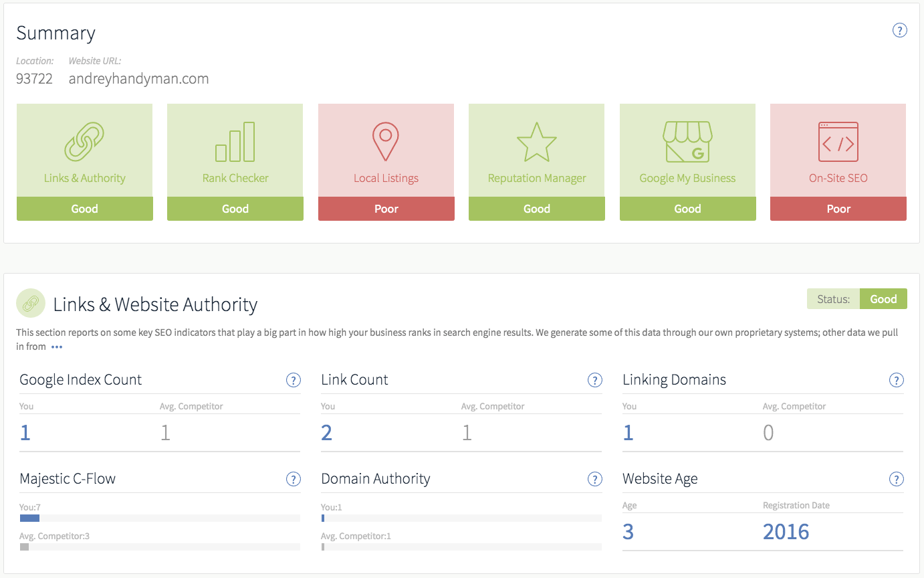Click the Good status badge in Links header
The width and height of the screenshot is (924, 578).
pos(883,299)
